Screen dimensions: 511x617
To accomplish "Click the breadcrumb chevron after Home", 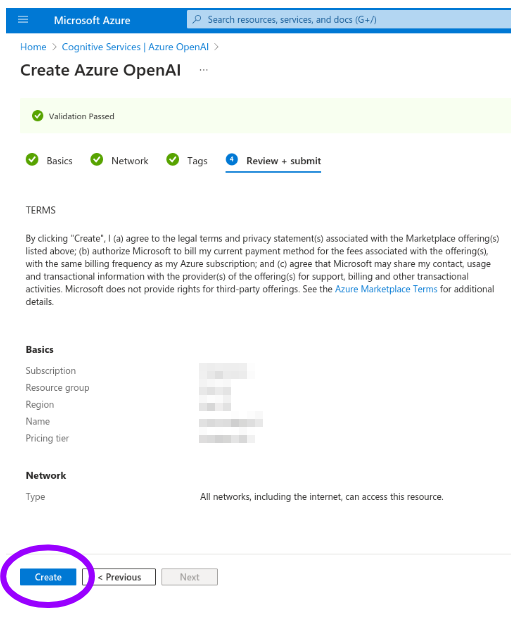I will (54, 47).
